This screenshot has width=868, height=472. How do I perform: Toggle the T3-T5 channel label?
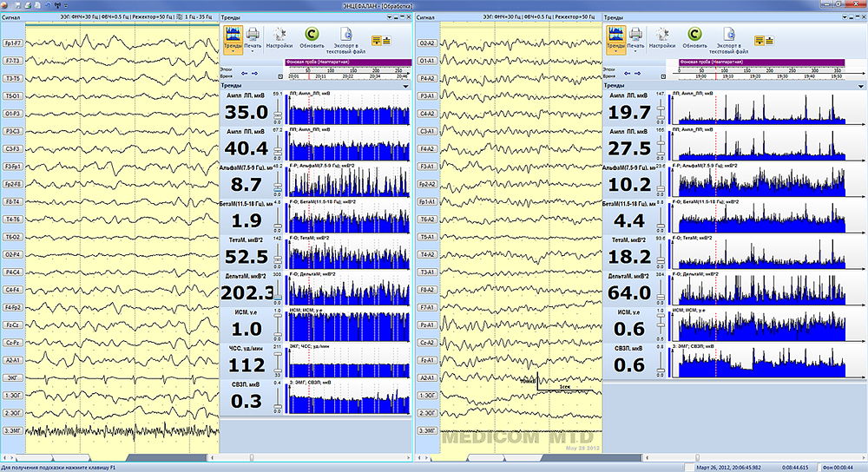click(x=12, y=79)
